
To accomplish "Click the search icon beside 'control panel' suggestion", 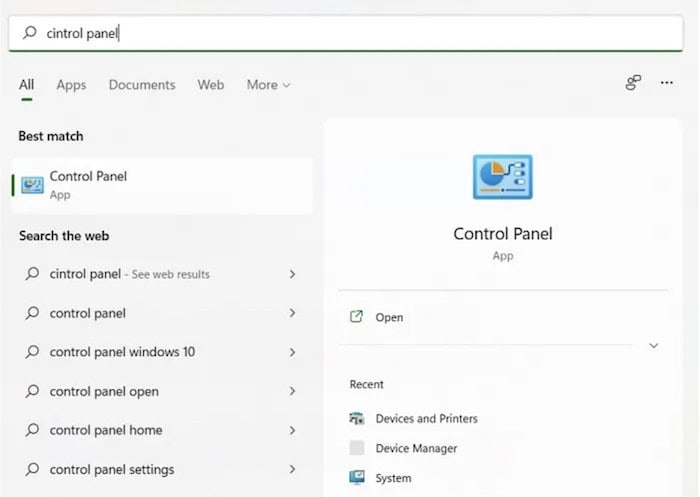I will pyautogui.click(x=32, y=313).
